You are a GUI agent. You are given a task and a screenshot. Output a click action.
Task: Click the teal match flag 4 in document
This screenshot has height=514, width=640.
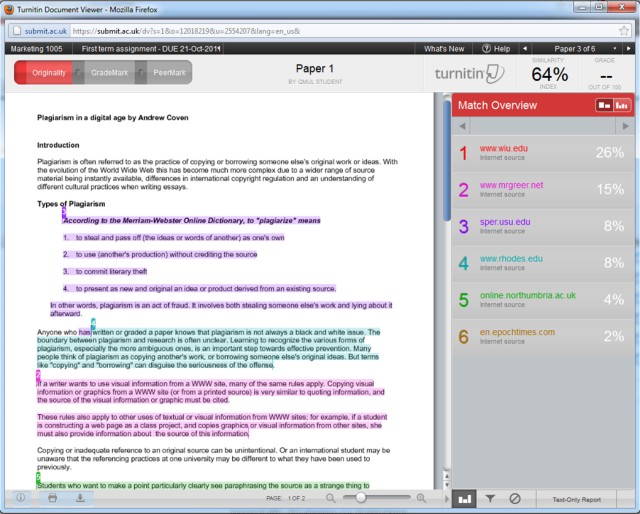tap(93, 324)
